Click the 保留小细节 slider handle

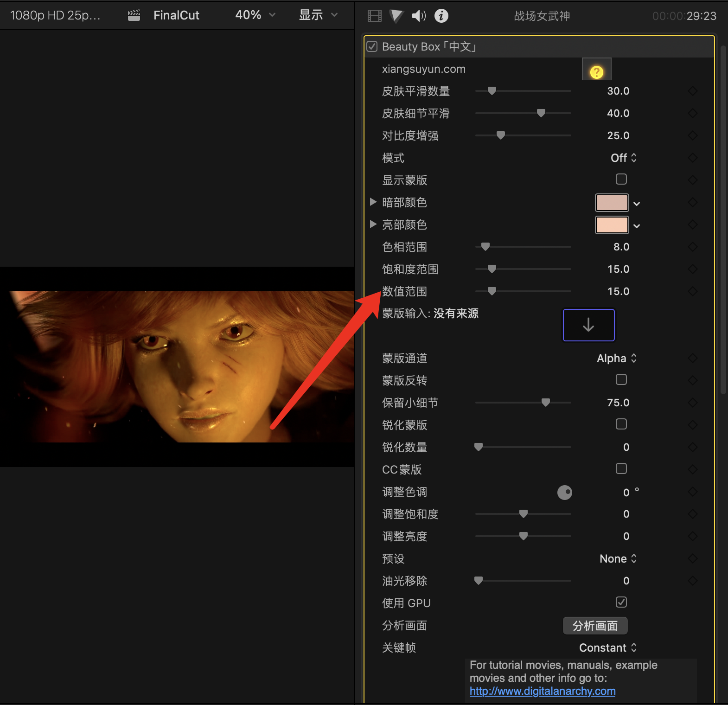(x=546, y=403)
